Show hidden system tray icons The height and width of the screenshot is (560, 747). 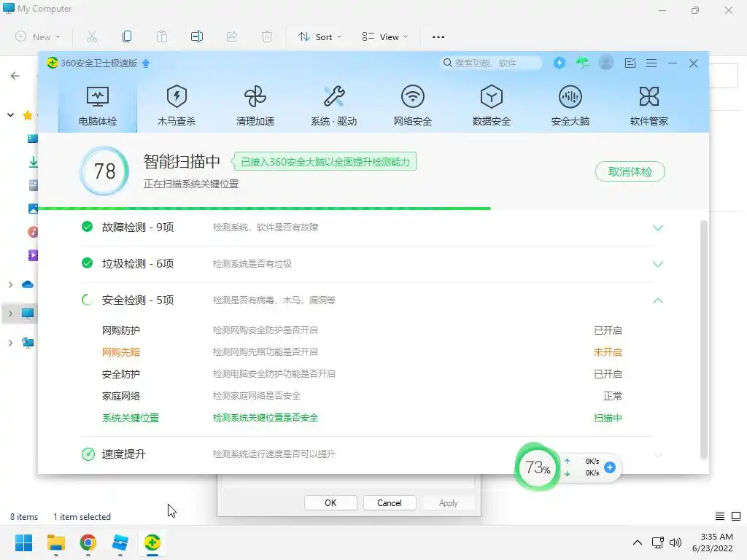[x=638, y=542]
